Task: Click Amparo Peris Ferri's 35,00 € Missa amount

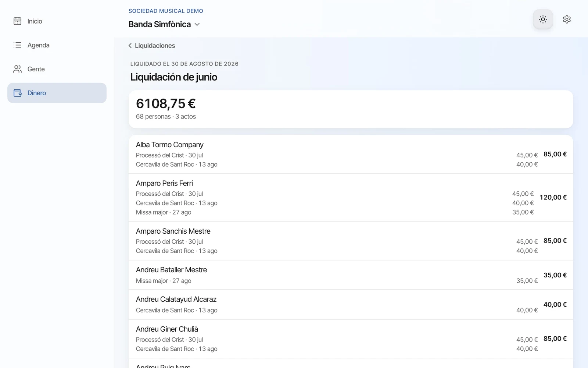Action: point(523,212)
